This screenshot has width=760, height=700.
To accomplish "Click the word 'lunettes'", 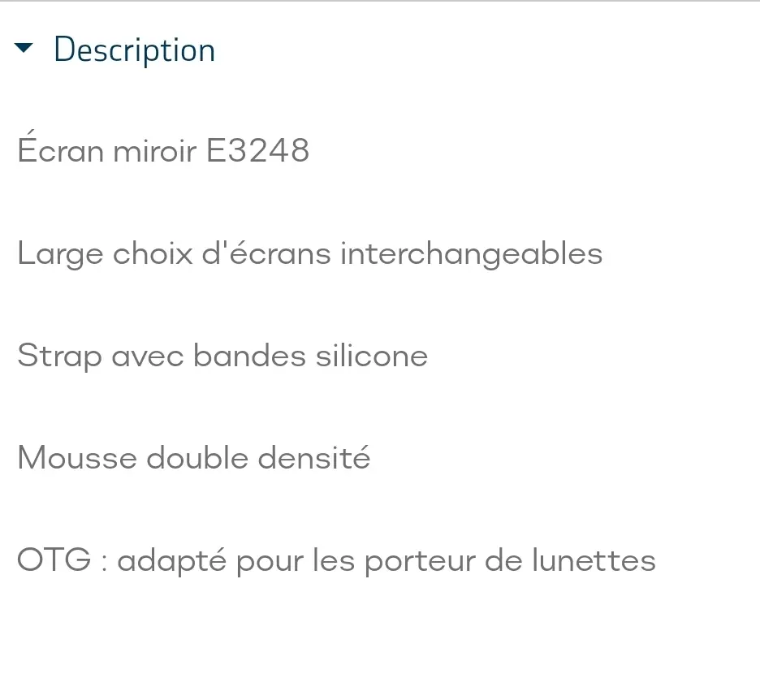I will tap(594, 560).
